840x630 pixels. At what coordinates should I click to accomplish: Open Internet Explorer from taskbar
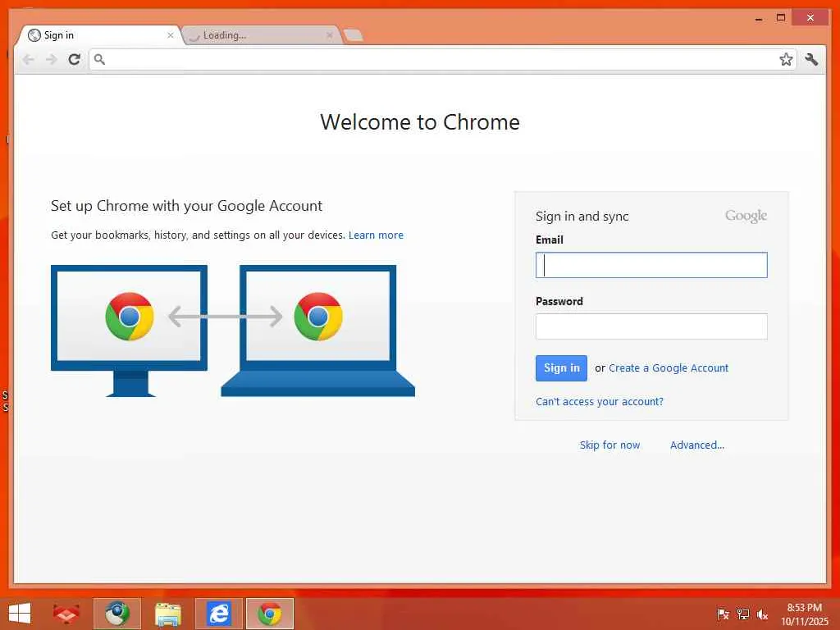(218, 614)
